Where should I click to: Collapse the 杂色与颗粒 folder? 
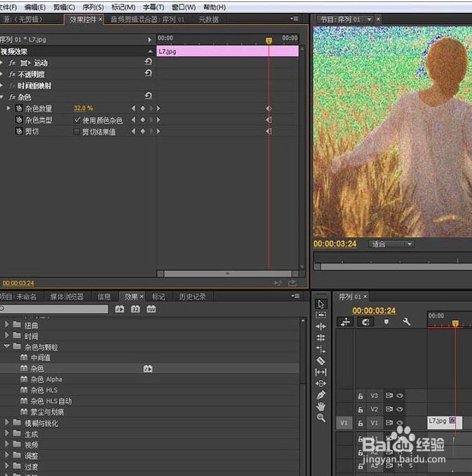[x=7, y=346]
